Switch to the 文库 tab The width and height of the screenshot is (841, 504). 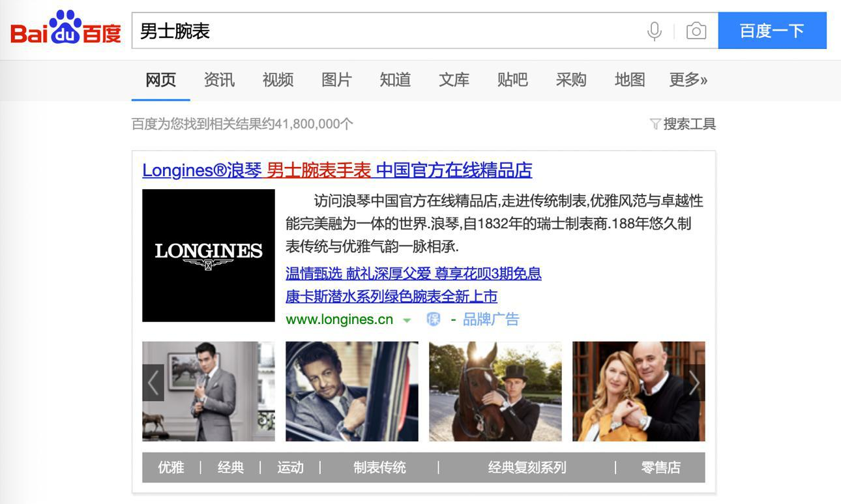[454, 80]
